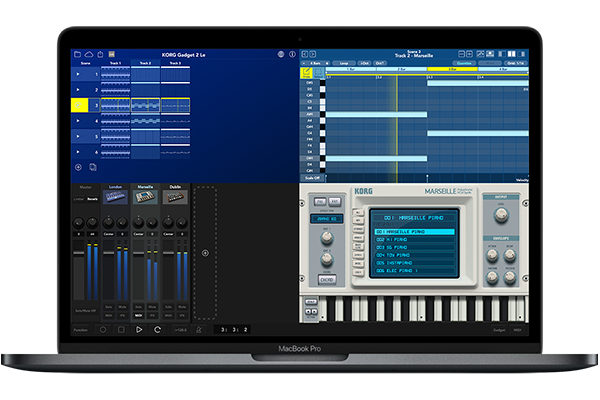Add a new gadget track in dashed slot
This screenshot has height=400, width=600.
(205, 253)
